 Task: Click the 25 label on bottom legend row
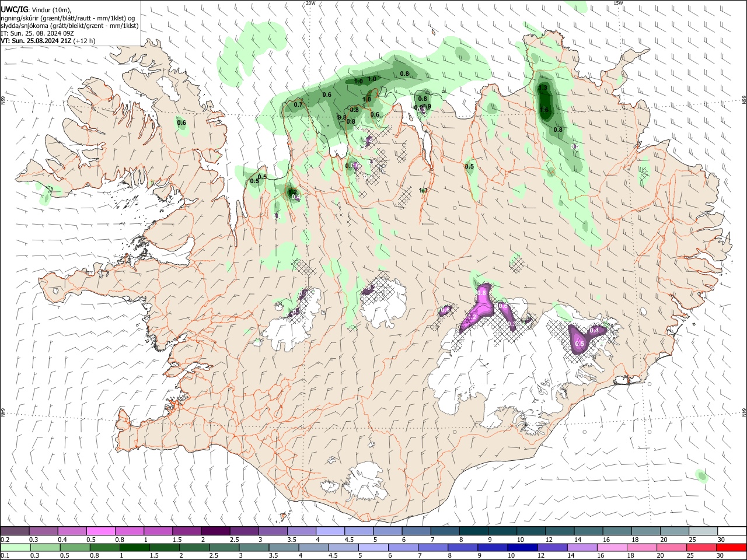(690, 556)
